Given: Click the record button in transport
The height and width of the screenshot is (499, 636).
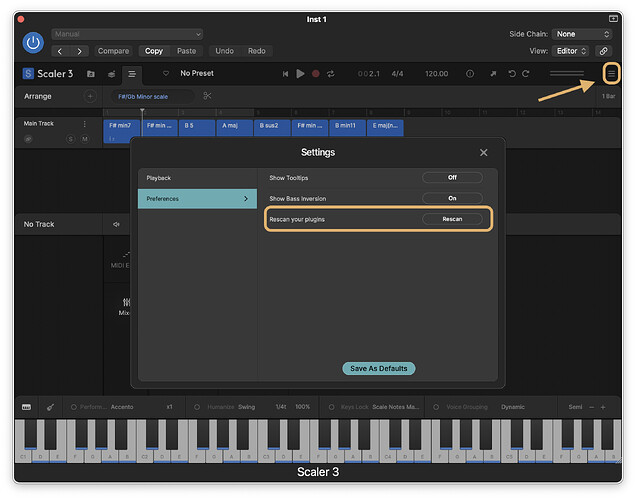Looking at the screenshot, I should 316,74.
